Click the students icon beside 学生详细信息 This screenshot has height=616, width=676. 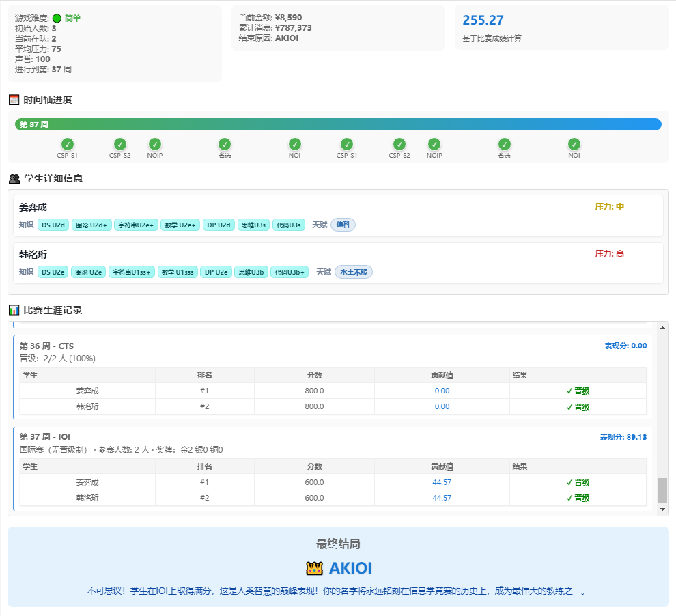click(x=14, y=178)
